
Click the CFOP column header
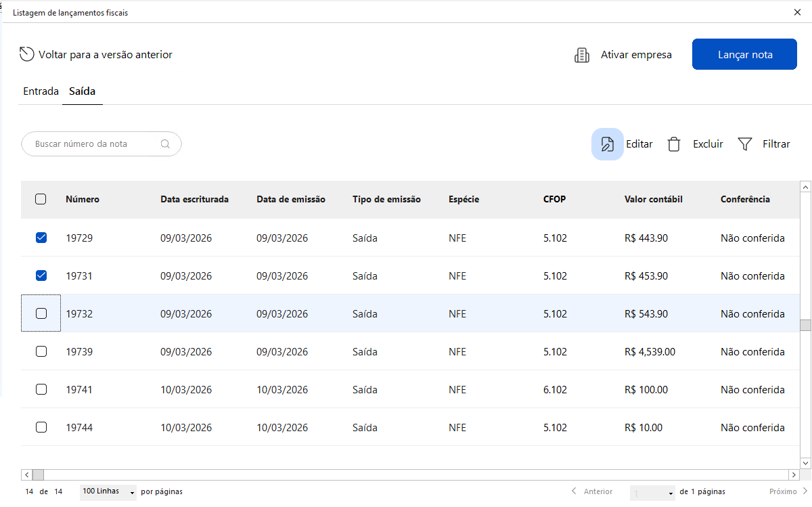(554, 199)
